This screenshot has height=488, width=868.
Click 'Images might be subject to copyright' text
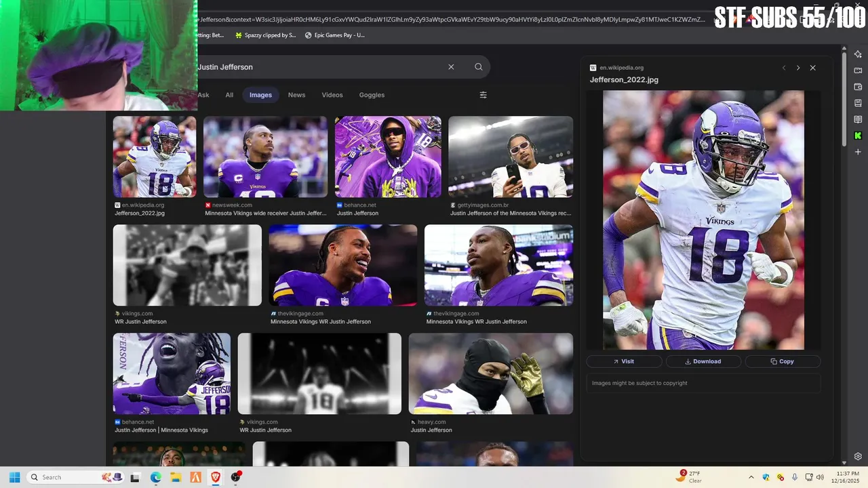(639, 383)
